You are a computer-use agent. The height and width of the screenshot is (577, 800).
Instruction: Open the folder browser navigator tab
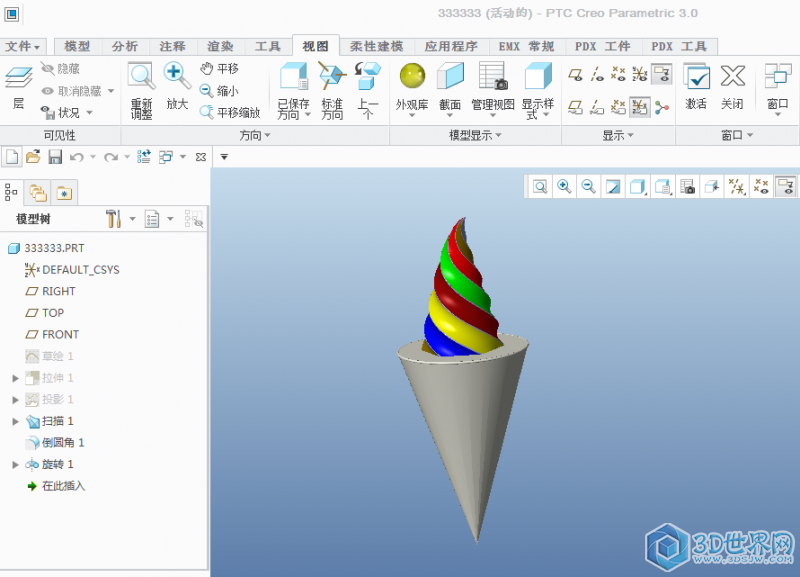pyautogui.click(x=38, y=193)
